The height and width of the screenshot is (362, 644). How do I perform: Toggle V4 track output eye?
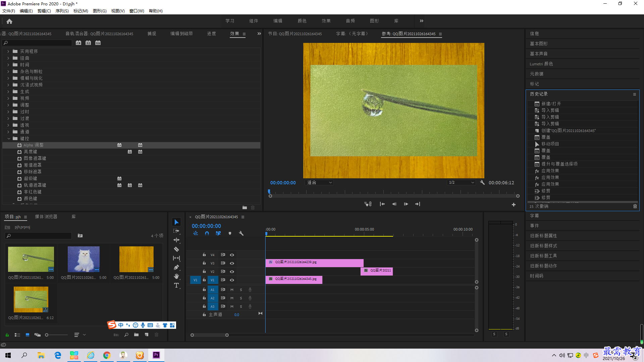coord(232,255)
